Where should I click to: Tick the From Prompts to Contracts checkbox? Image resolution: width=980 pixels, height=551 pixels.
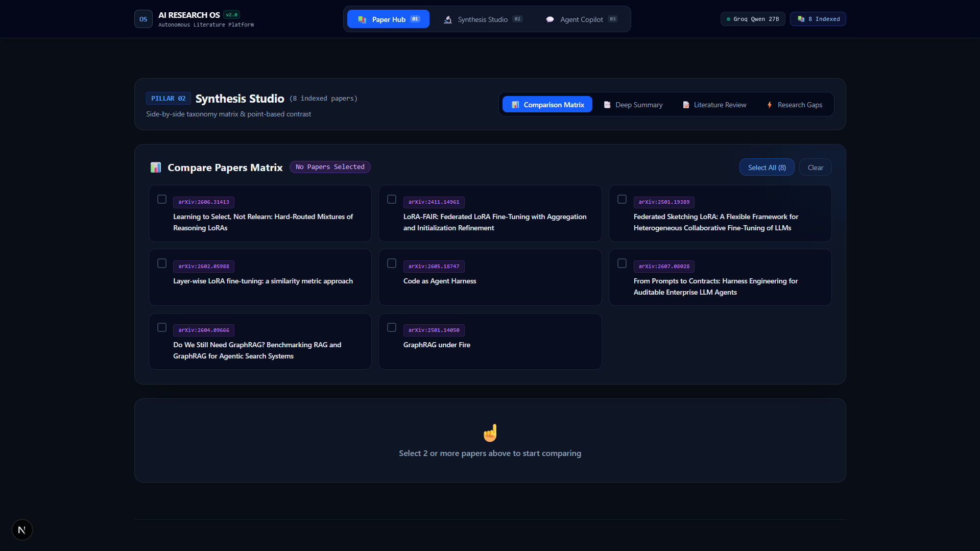pos(622,263)
